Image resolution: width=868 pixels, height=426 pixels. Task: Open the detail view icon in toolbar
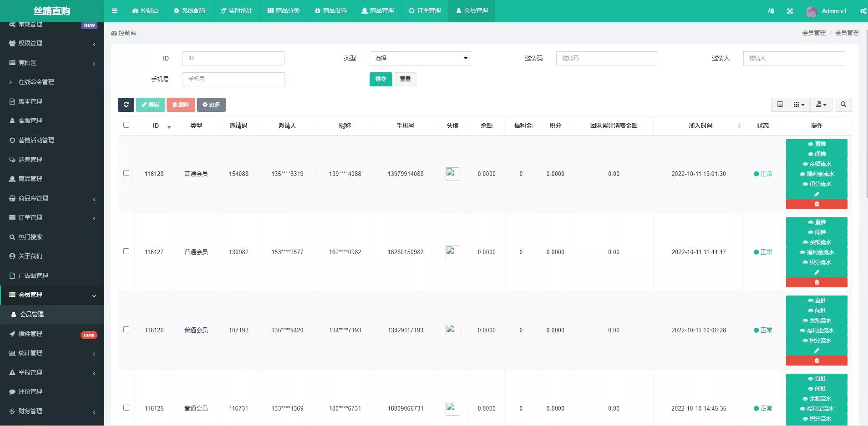[780, 105]
